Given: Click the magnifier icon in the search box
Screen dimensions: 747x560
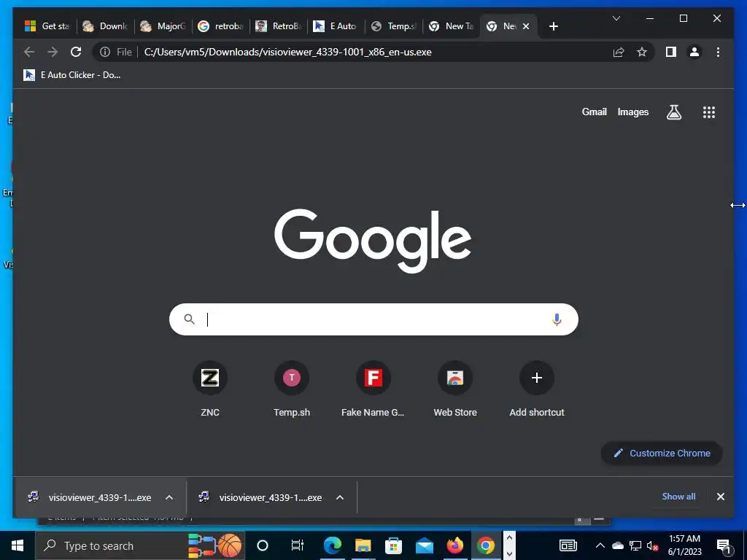Looking at the screenshot, I should (189, 319).
